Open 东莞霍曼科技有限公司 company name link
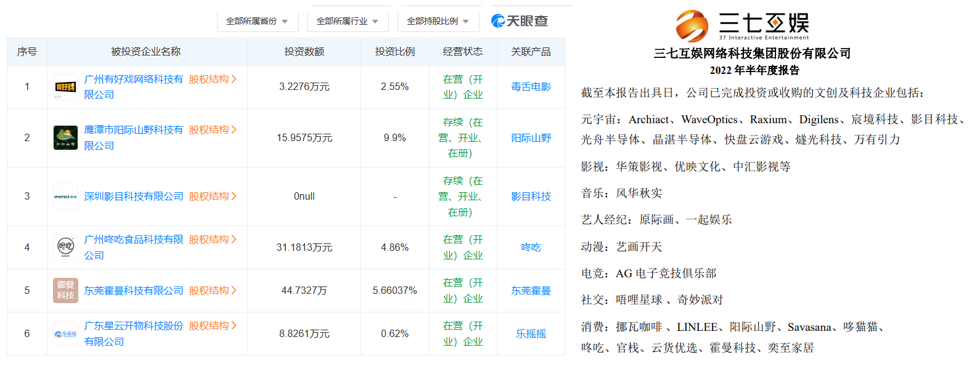 pyautogui.click(x=134, y=290)
